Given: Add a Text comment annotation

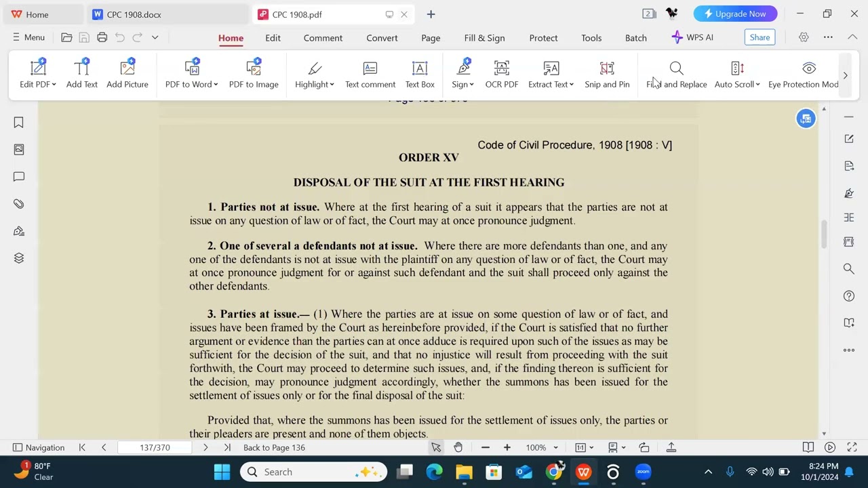Looking at the screenshot, I should pyautogui.click(x=370, y=75).
